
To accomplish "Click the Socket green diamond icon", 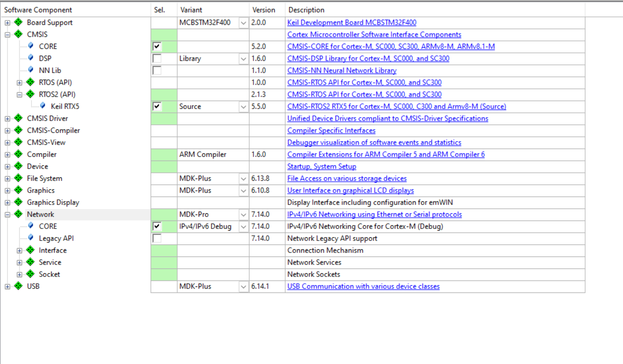I will tap(30, 274).
